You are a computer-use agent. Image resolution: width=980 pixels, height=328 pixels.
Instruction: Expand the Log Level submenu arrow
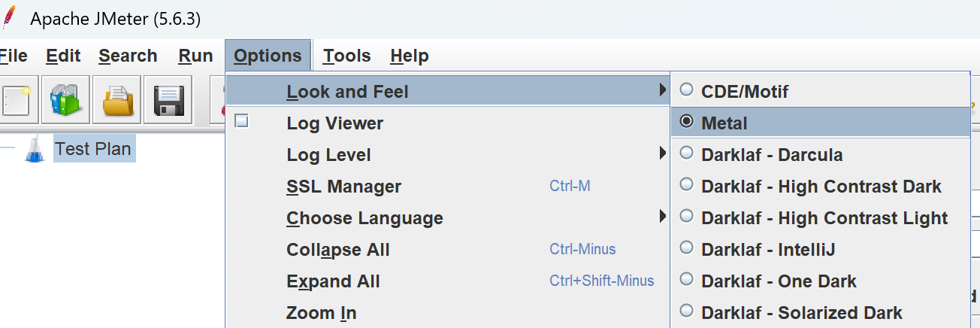tap(662, 154)
